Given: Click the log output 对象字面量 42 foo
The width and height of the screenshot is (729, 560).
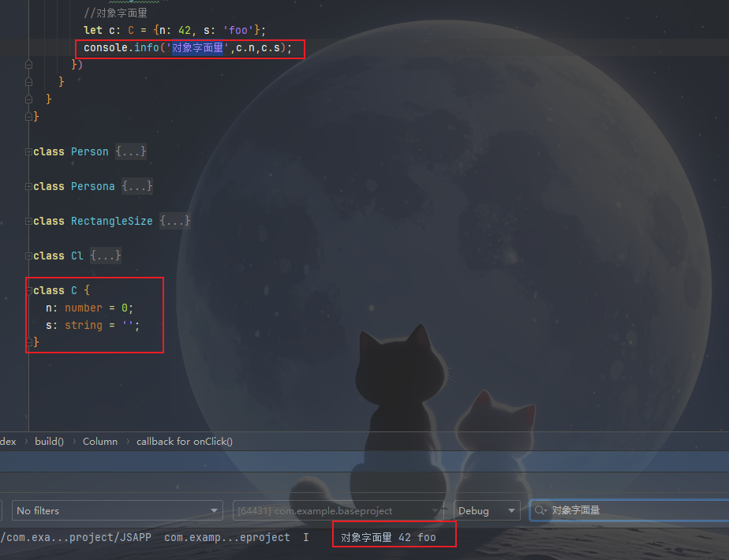Looking at the screenshot, I should click(x=388, y=538).
